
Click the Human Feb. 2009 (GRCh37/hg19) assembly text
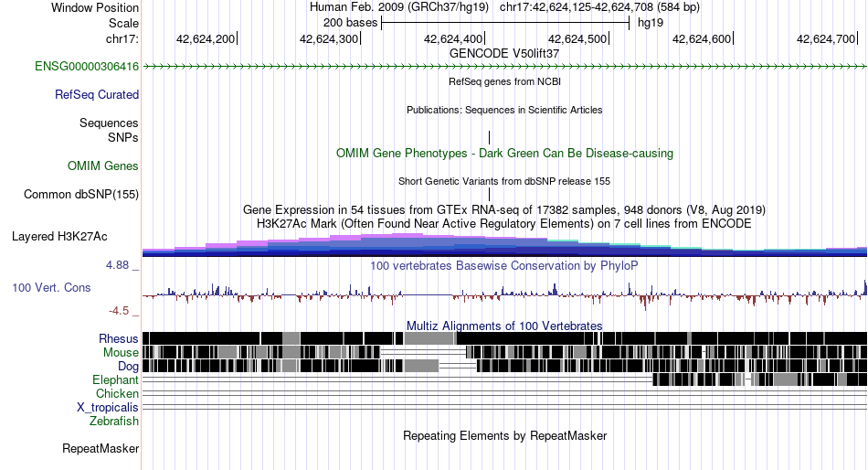pyautogui.click(x=399, y=7)
